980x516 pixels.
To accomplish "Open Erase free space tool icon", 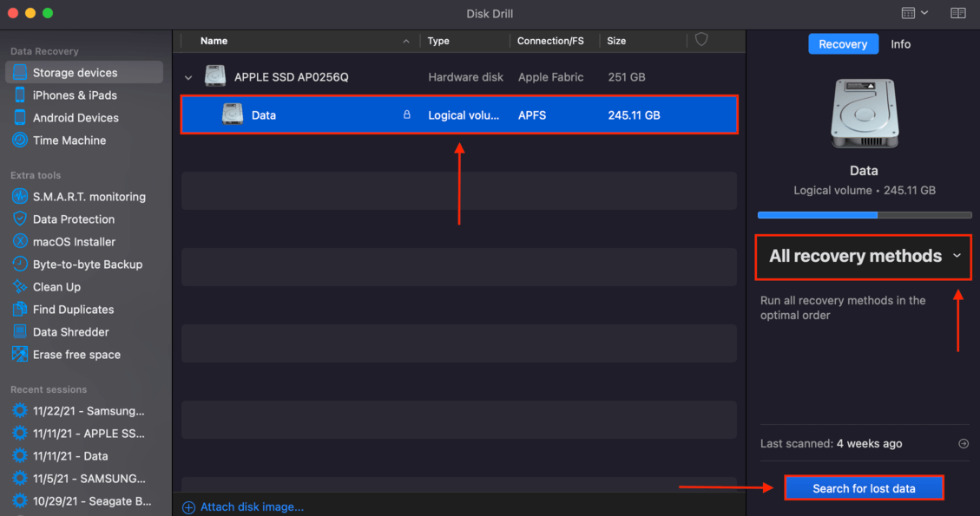I will tap(20, 354).
